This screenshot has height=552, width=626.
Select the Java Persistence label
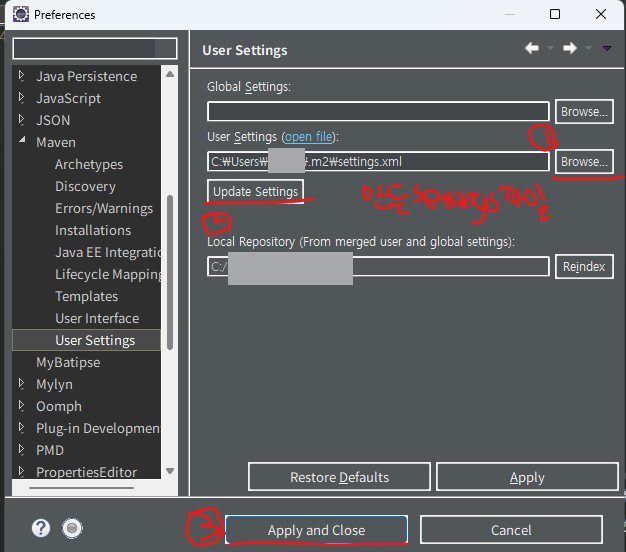(86, 76)
